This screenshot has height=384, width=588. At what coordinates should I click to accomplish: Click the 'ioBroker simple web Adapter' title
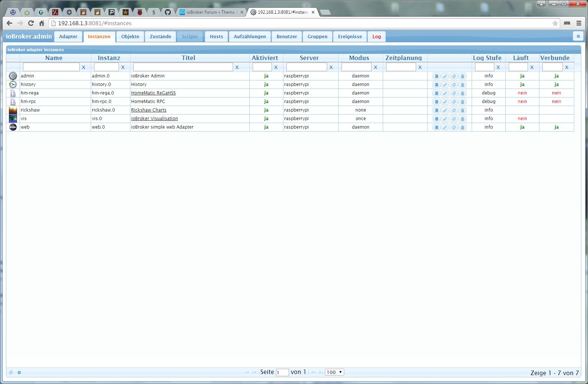click(162, 127)
